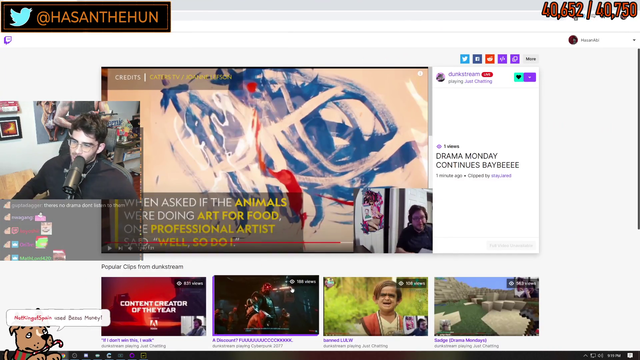
Task: Open the Windows notification center
Action: pos(630,356)
